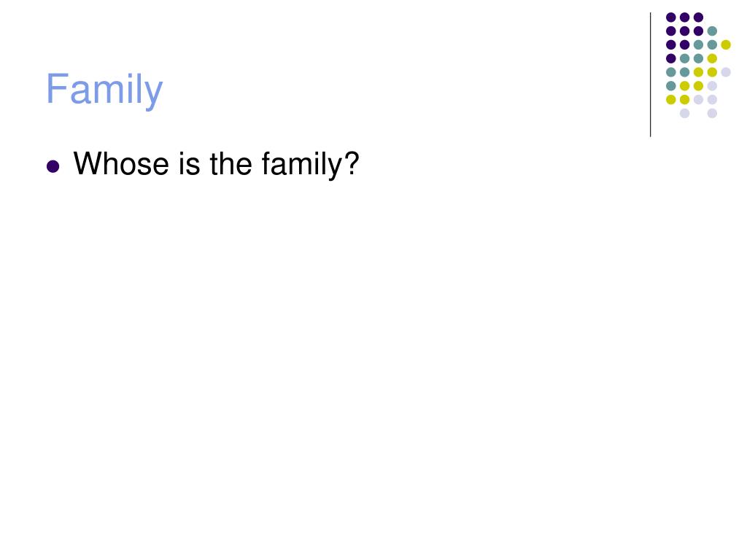Click the word "the" in the bullet text

(x=231, y=163)
